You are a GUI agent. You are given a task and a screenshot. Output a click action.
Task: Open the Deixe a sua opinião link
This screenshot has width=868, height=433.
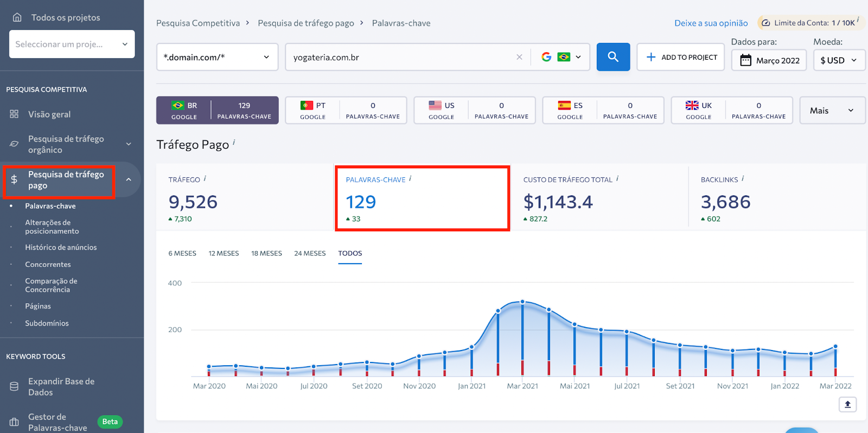[x=711, y=23]
